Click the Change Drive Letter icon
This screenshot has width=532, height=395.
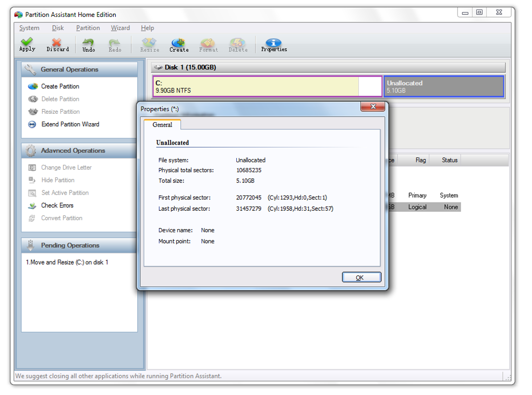(32, 167)
